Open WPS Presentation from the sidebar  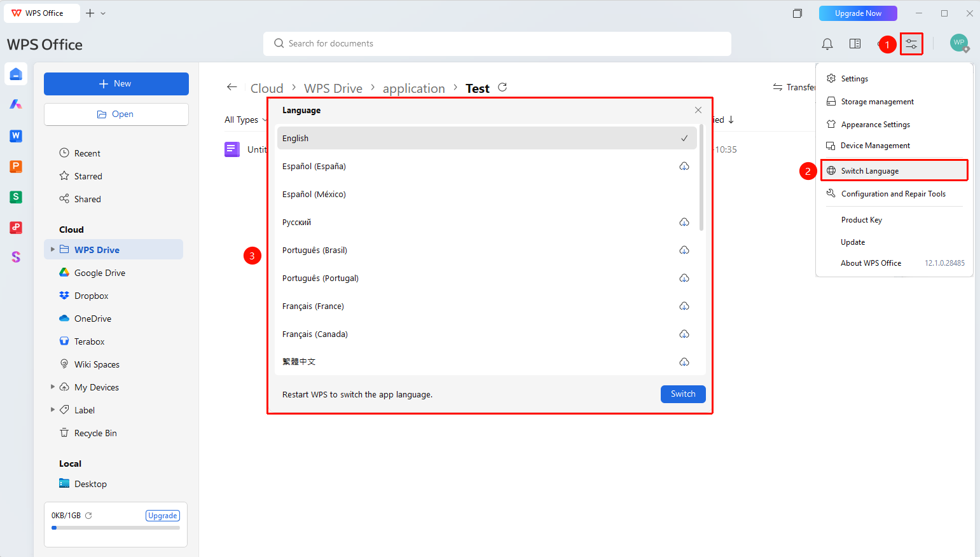16,167
